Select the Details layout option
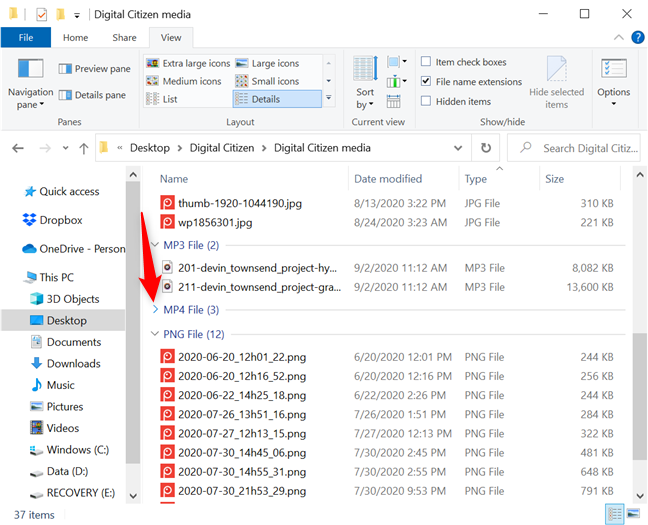648x525 pixels. (277, 99)
